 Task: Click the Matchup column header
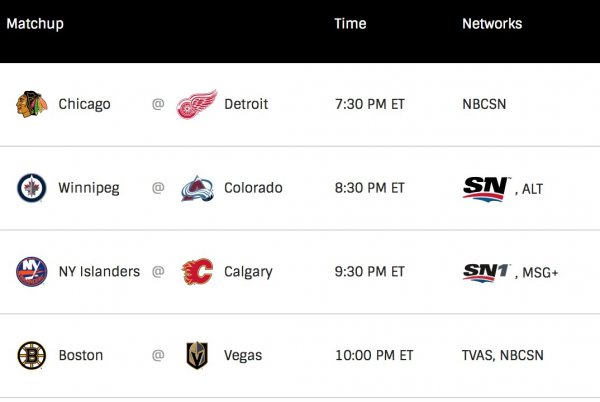(x=35, y=24)
